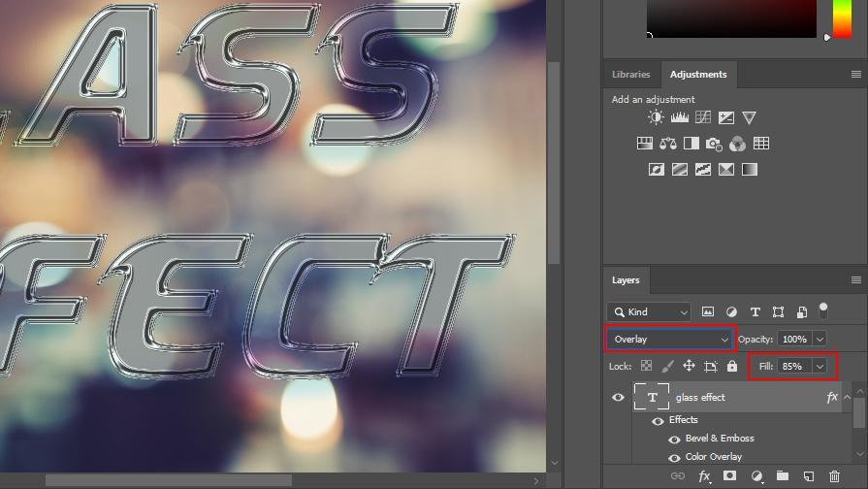Click the canvas vertical scrollbar thumb
This screenshot has height=489, width=868.
(x=554, y=163)
